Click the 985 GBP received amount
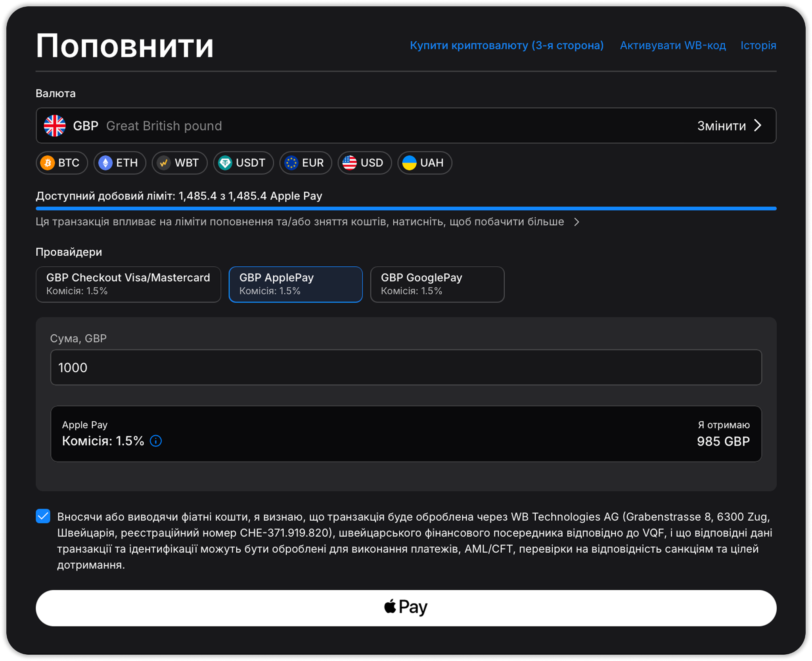 pos(723,441)
